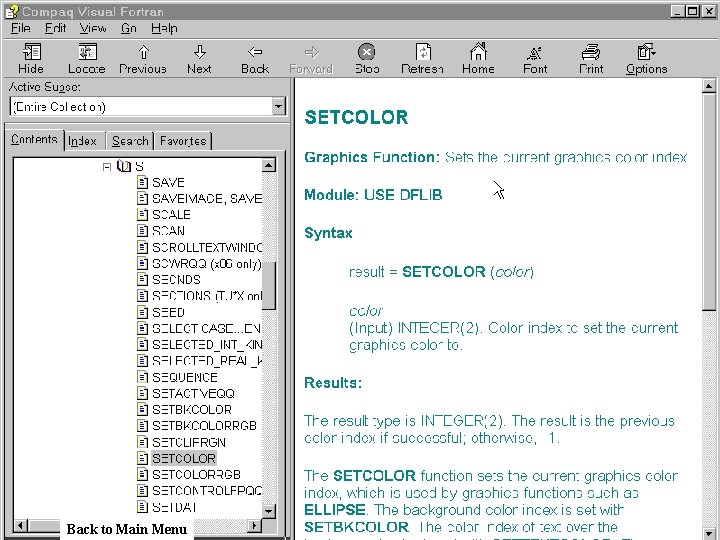
Task: Switch to the Index tab
Action: coord(83,141)
